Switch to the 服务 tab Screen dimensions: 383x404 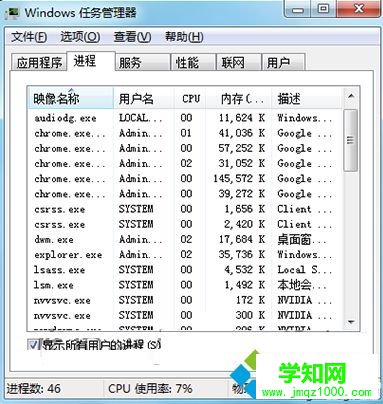143,62
